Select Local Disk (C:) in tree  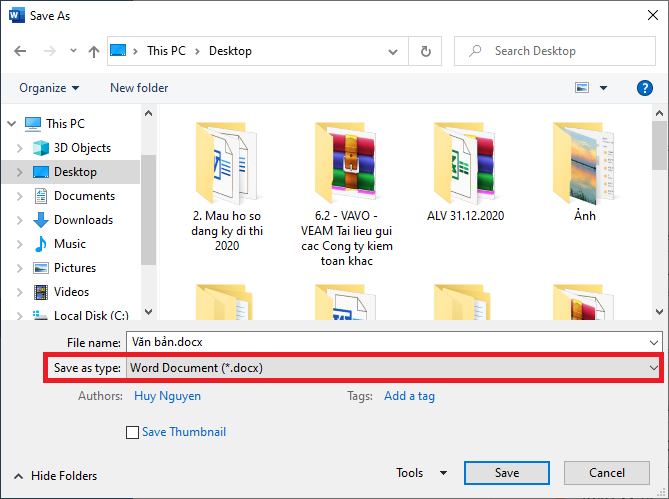coord(91,315)
